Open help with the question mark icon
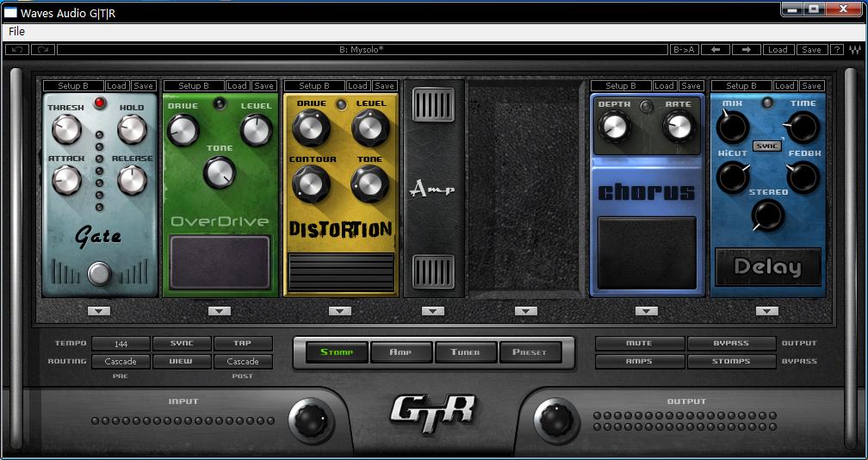868x460 pixels. click(x=837, y=50)
